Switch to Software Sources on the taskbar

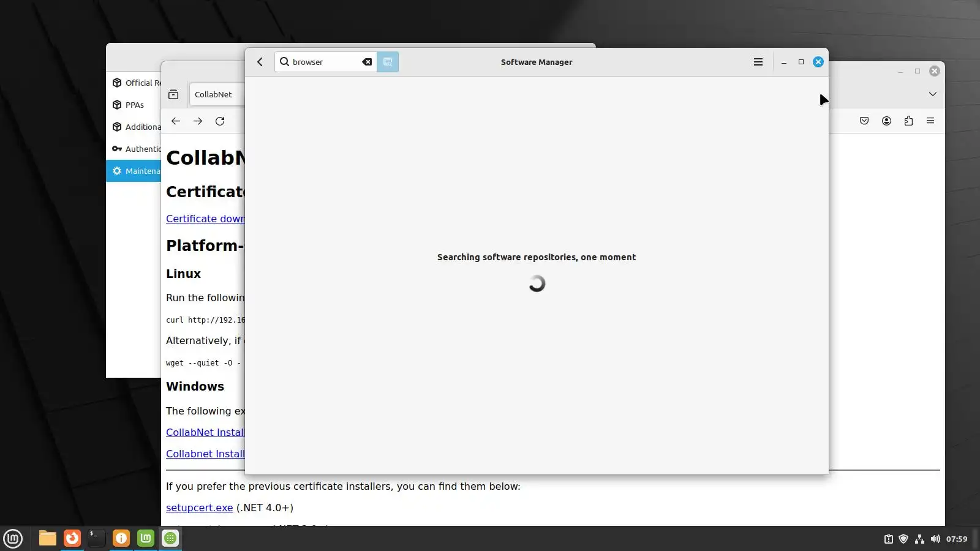(x=146, y=538)
